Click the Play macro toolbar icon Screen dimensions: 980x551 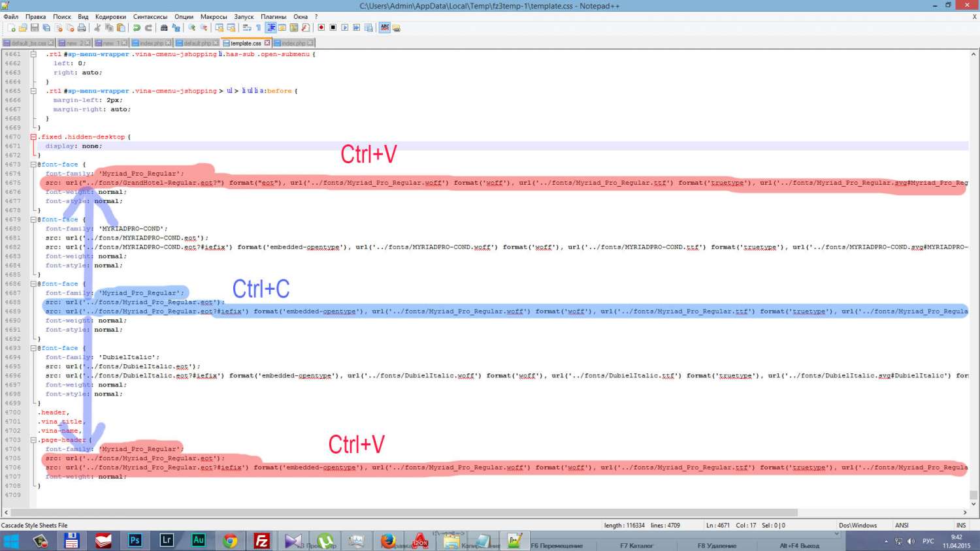pyautogui.click(x=344, y=27)
